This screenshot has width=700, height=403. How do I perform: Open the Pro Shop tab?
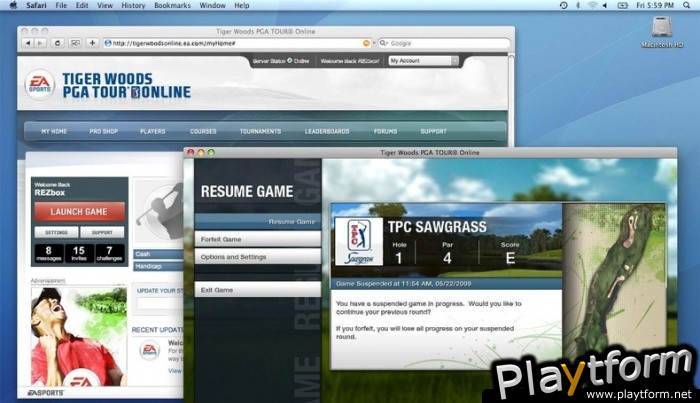pyautogui.click(x=104, y=131)
